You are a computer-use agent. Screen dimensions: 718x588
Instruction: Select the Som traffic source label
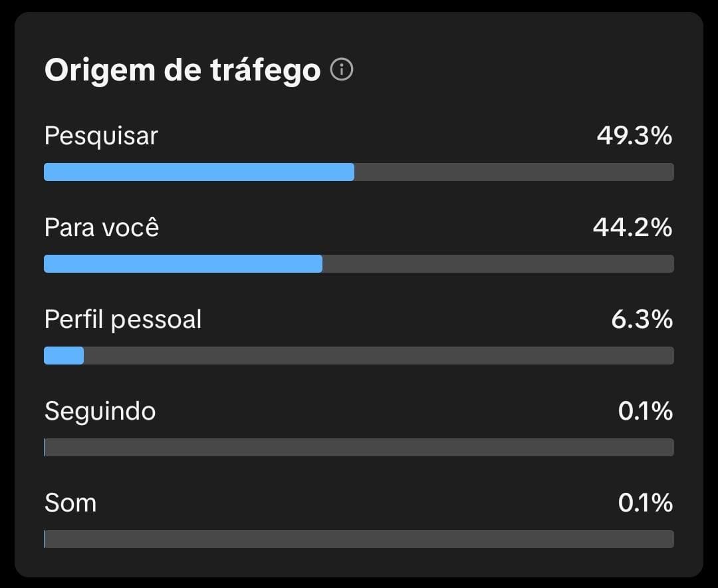click(70, 503)
